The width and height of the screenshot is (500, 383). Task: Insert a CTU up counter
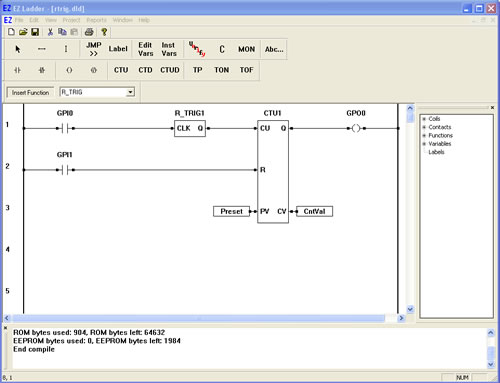[121, 70]
